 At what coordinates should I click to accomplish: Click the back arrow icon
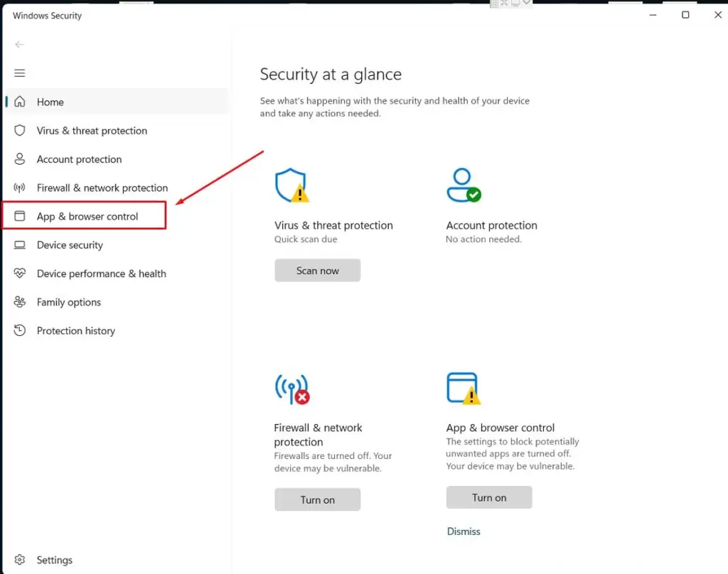(20, 44)
